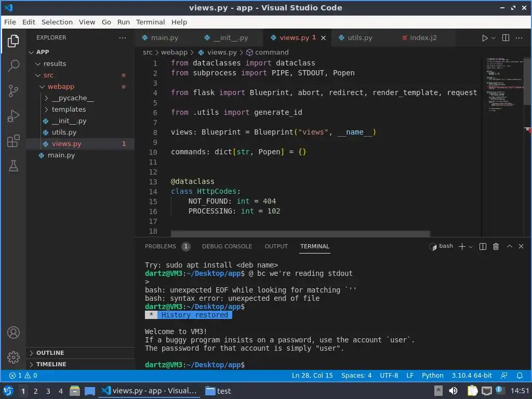Open editor more actions ellipsis
This screenshot has width=532, height=399.
click(519, 37)
